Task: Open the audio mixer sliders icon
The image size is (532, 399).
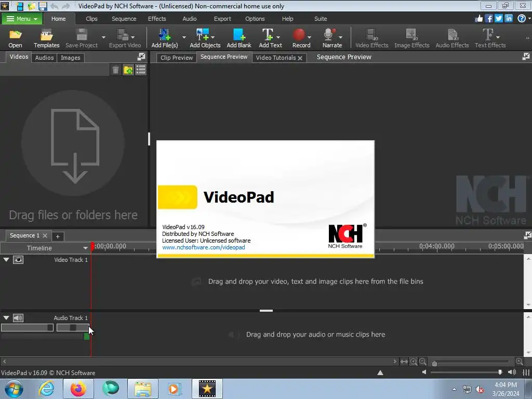Action: click(526, 372)
